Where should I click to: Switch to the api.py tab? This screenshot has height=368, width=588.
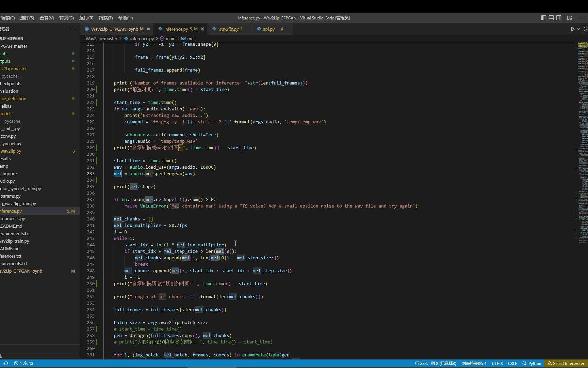(x=268, y=29)
